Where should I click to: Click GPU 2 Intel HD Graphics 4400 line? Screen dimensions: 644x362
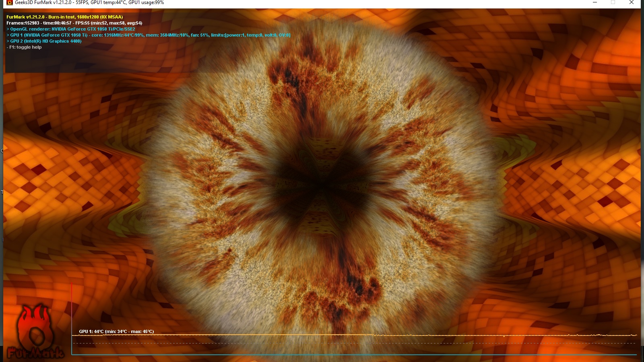44,41
